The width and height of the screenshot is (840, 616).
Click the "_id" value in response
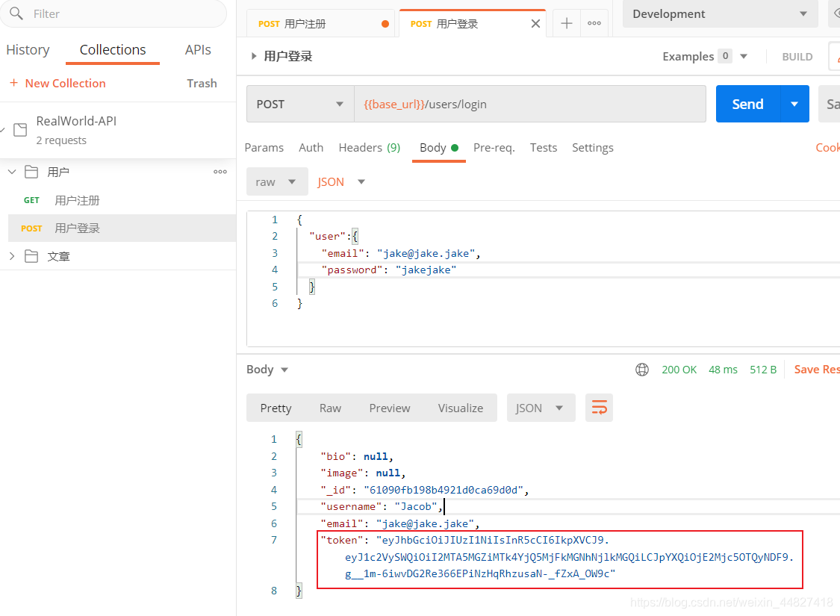[x=443, y=490]
